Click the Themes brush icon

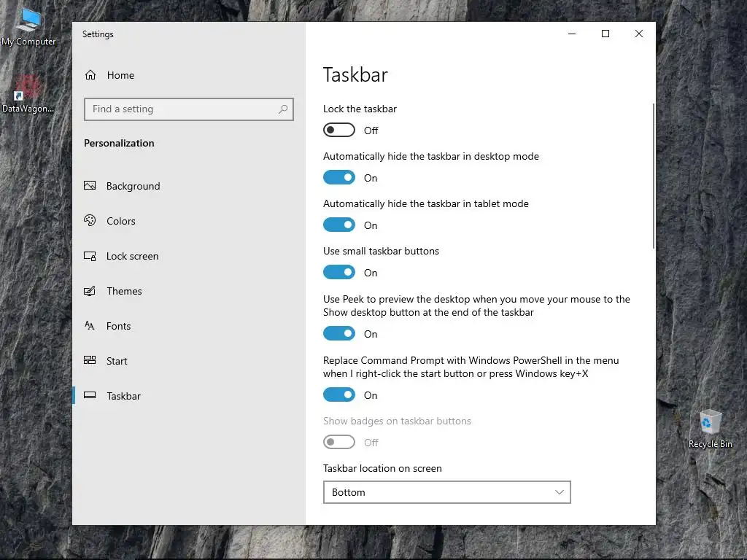(90, 290)
